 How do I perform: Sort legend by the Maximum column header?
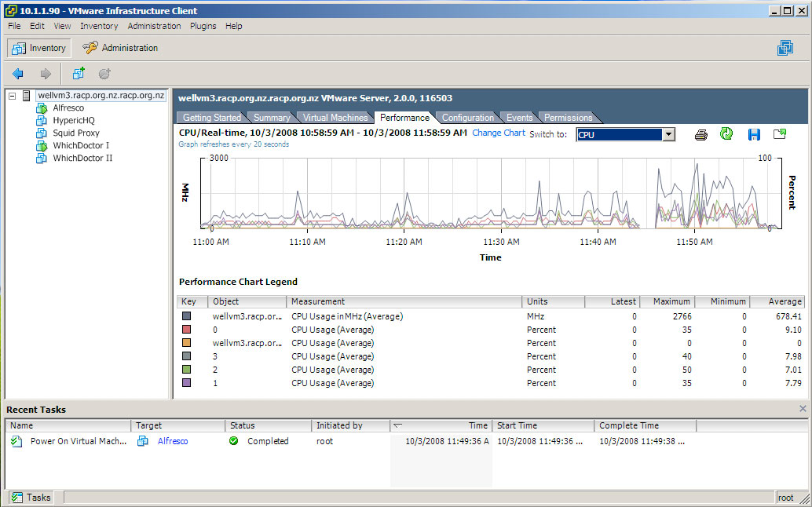[x=668, y=301]
